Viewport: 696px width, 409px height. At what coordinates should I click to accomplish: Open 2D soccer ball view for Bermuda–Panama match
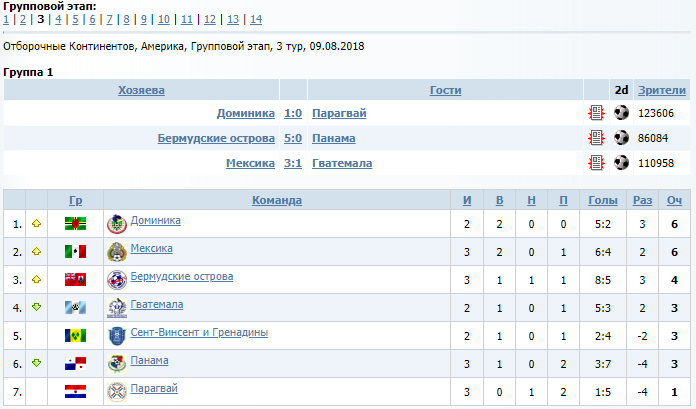click(x=621, y=138)
